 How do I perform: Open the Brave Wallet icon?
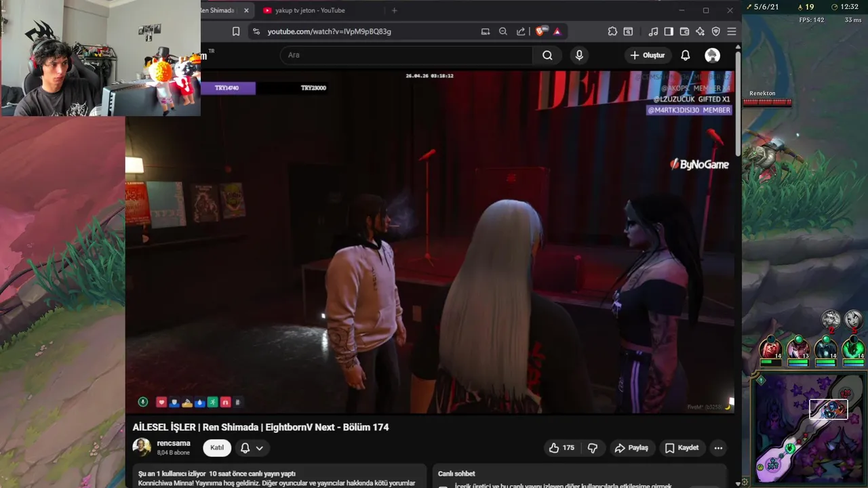(684, 31)
